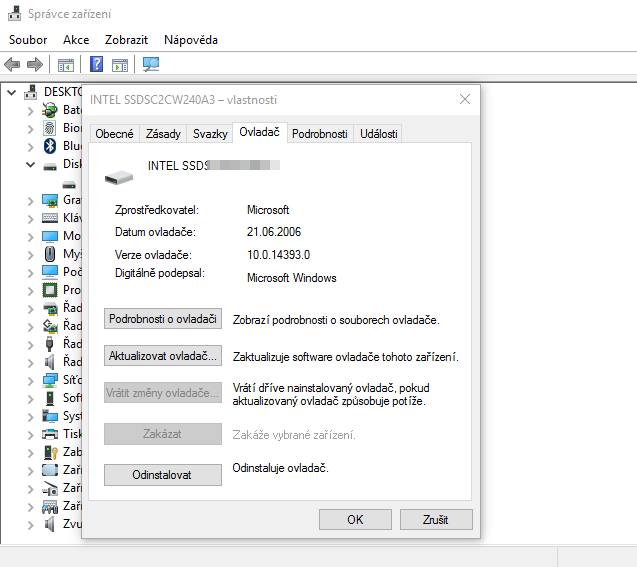
Task: Click the Microsoft Windows signer text
Action: (292, 278)
